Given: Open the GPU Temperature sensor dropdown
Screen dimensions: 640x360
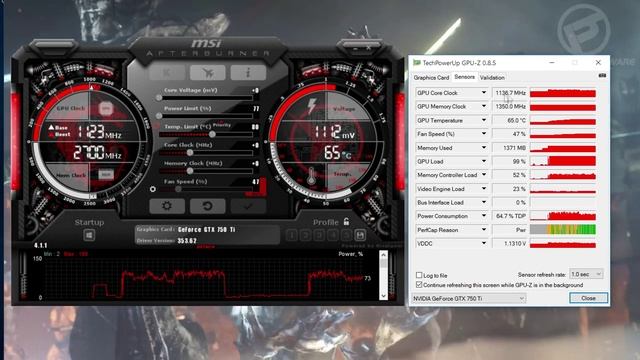Looking at the screenshot, I should (484, 120).
